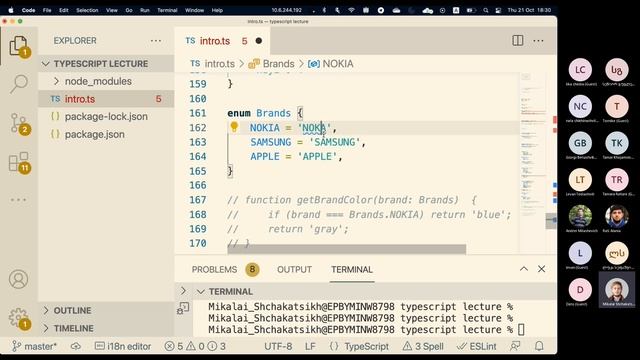Viewport: 640px width, 360px height.
Task: Open the Terminal menu in menu bar
Action: coord(167,10)
